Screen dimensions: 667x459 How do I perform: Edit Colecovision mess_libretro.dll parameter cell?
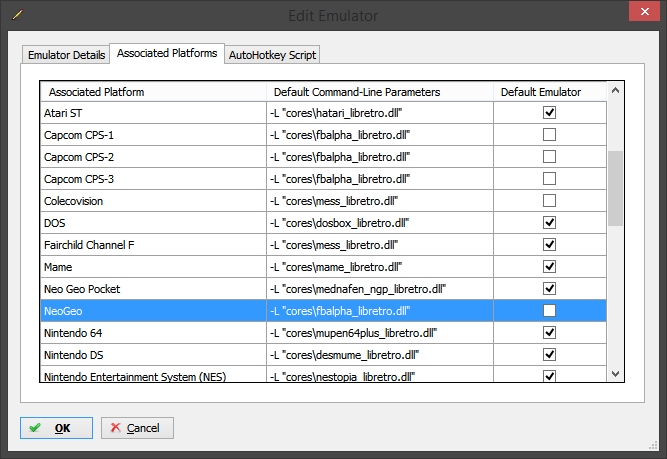380,201
